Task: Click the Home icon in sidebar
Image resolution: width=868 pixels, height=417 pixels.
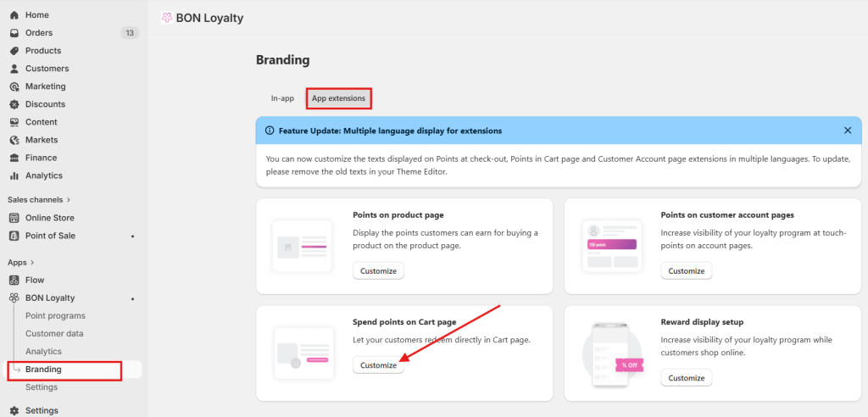Action: pos(14,15)
